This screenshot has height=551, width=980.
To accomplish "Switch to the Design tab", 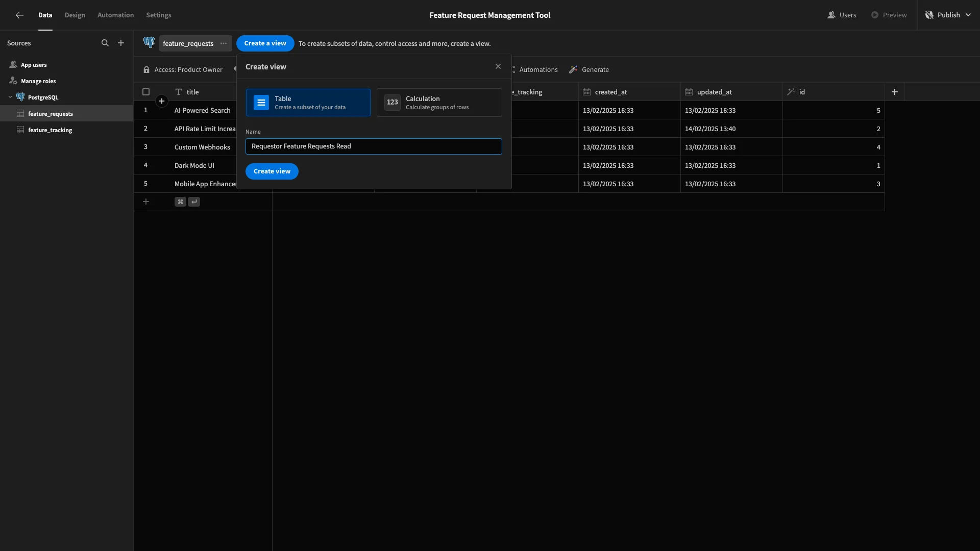I will (75, 15).
